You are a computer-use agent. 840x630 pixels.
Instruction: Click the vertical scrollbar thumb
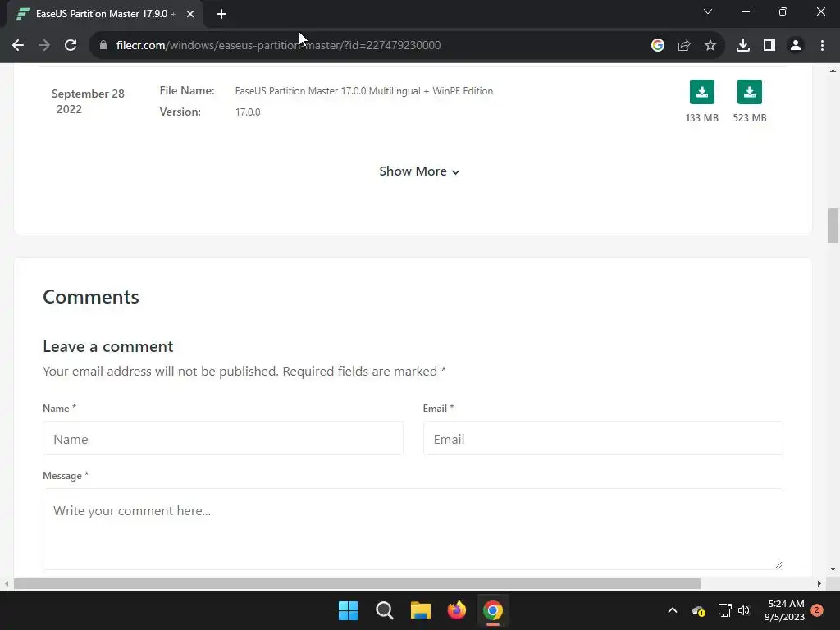(x=833, y=226)
